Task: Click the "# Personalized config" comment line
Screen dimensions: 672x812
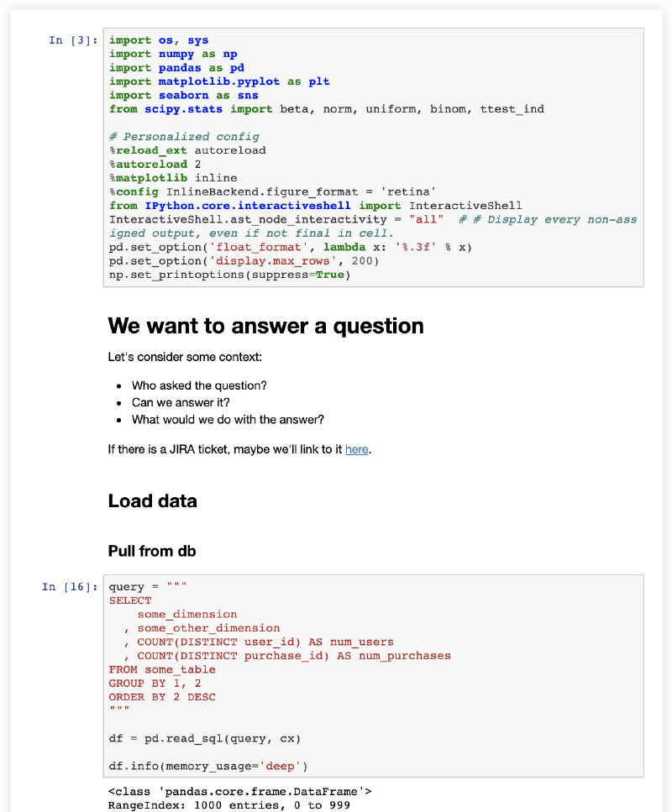Action: pyautogui.click(x=184, y=136)
